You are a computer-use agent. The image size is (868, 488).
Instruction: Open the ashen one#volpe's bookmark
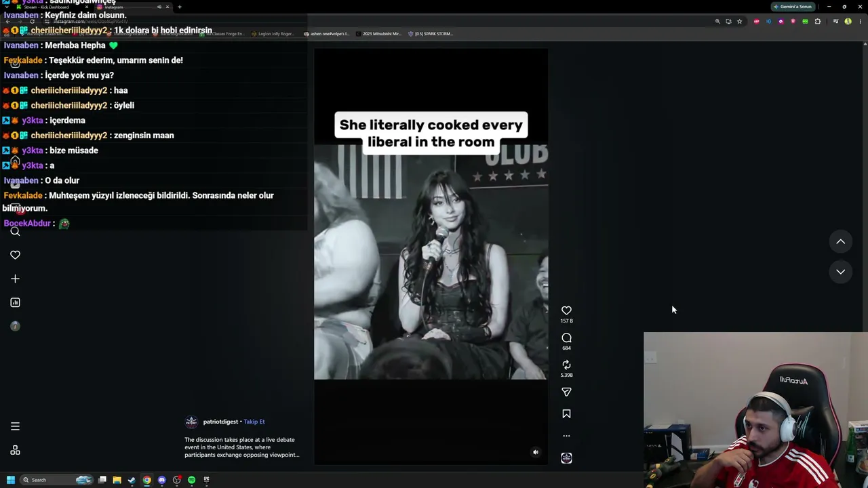click(326, 34)
